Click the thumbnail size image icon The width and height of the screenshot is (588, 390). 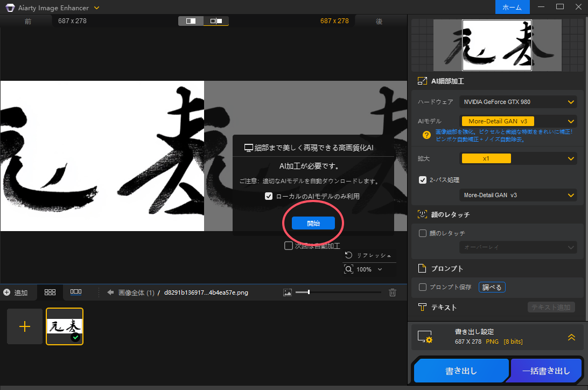tap(287, 292)
